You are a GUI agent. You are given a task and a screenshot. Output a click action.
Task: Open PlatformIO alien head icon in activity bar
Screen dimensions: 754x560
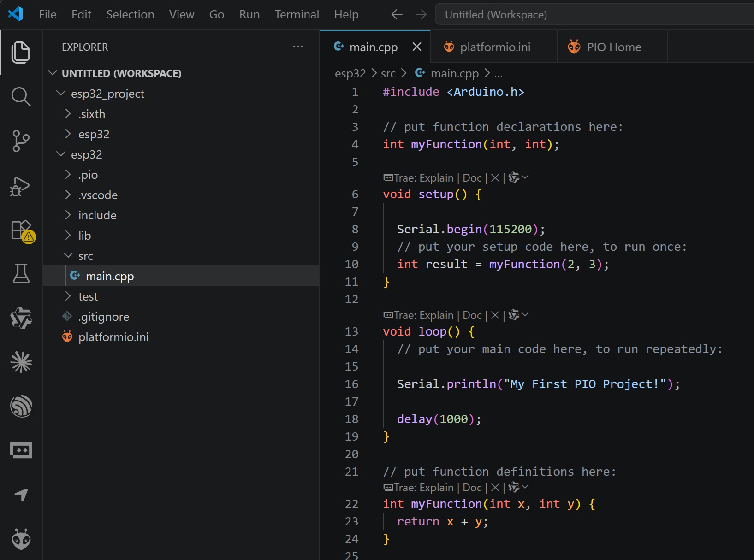(x=21, y=539)
